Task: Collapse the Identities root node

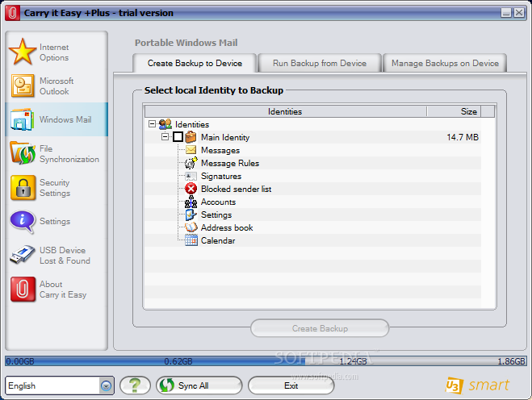Action: (x=152, y=124)
